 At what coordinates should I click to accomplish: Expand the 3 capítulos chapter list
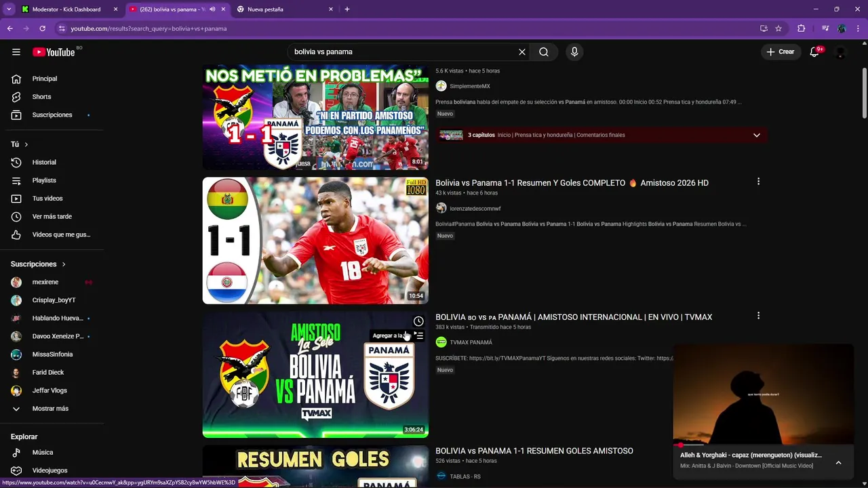[x=757, y=135]
